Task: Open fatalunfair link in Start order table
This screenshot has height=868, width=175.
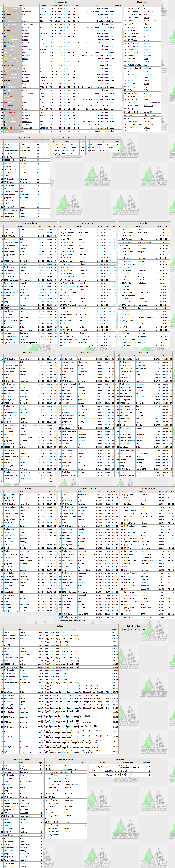Action: (x=148, y=27)
